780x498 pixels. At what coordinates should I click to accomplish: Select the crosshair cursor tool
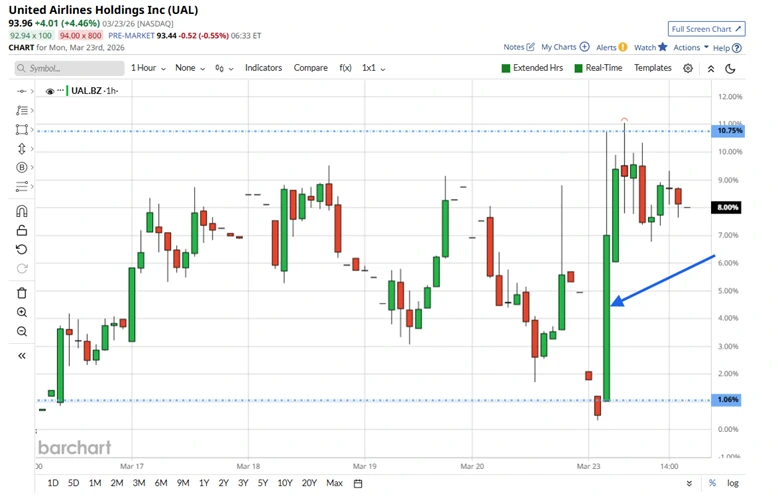tap(22, 91)
